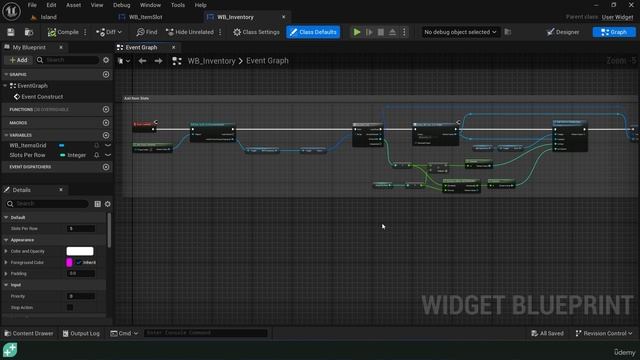Open compile options three-dot menu
Image resolution: width=640 pixels, height=360 pixels.
pos(85,32)
